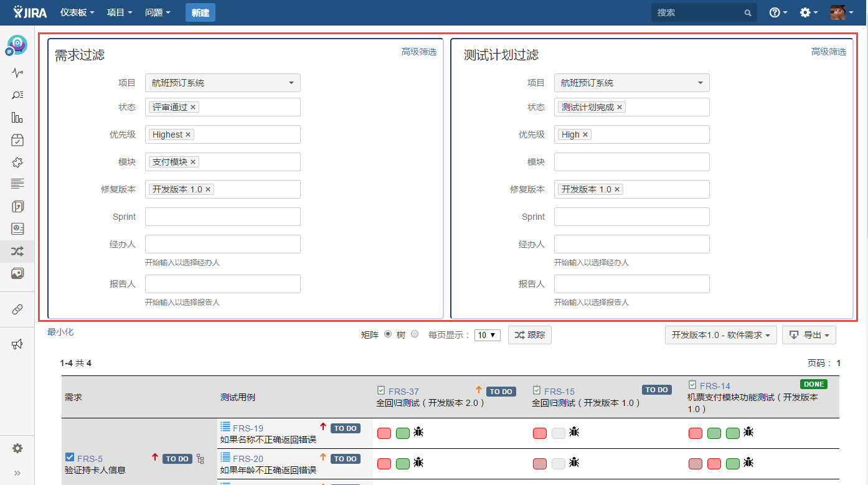868x485 pixels.
Task: Remove 测试计划完成 status tag
Action: click(x=620, y=107)
